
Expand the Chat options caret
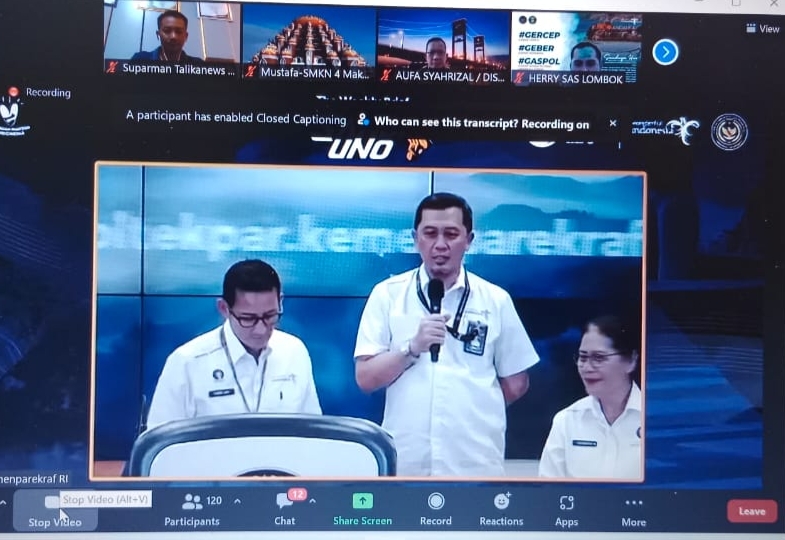point(312,501)
